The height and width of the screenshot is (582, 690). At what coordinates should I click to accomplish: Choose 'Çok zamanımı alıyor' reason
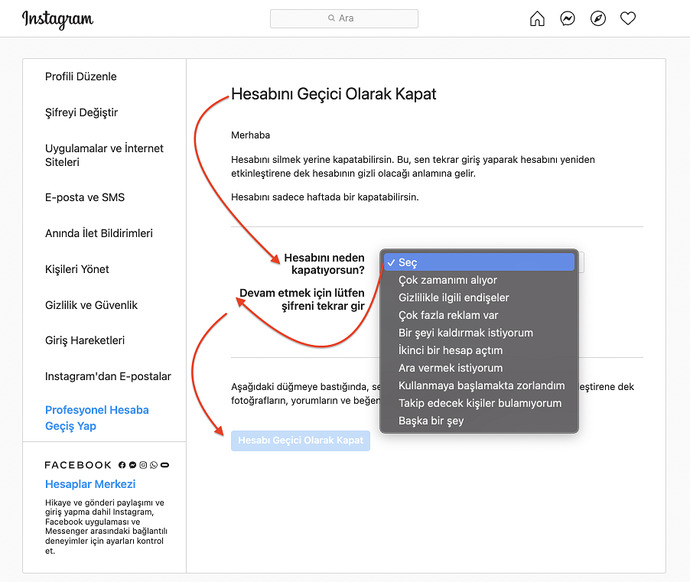[x=479, y=280]
